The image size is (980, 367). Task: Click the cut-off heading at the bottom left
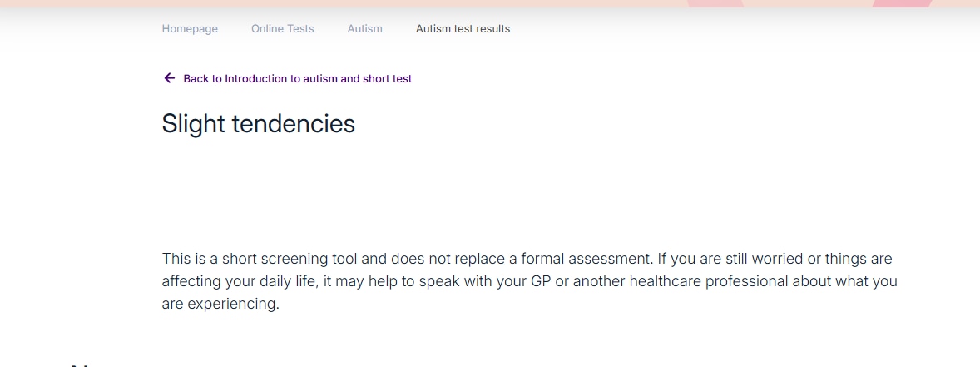pyautogui.click(x=80, y=363)
